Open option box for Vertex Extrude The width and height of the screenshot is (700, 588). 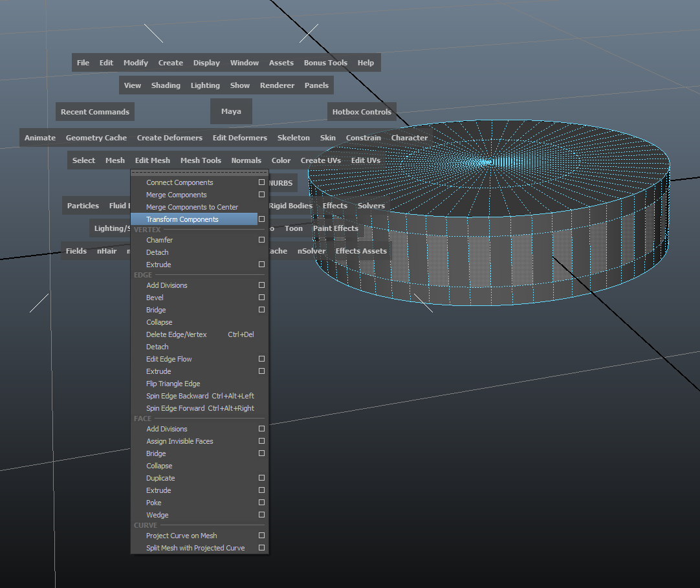pyautogui.click(x=261, y=265)
